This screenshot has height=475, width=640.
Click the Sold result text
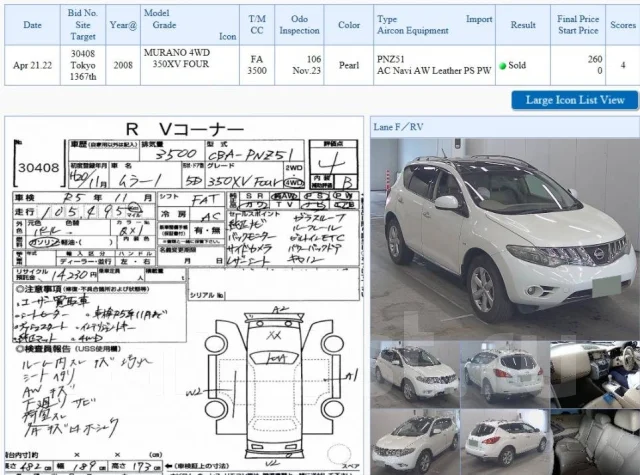click(517, 65)
